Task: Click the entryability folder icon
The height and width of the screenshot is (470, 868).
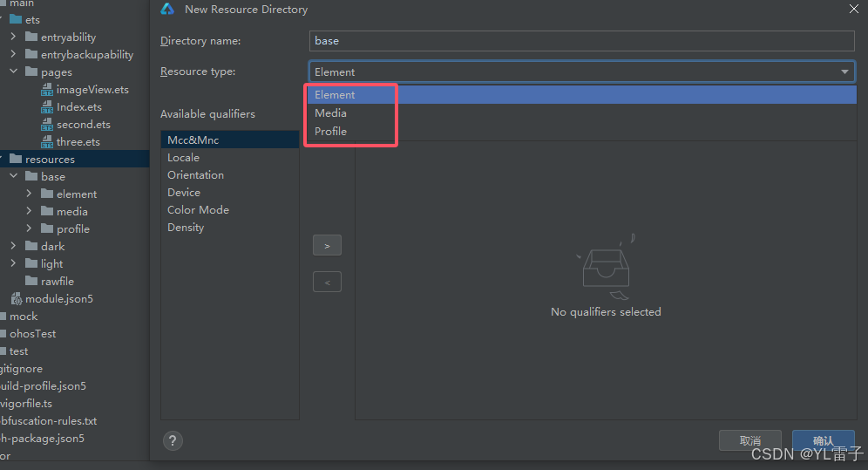Action: [31, 37]
